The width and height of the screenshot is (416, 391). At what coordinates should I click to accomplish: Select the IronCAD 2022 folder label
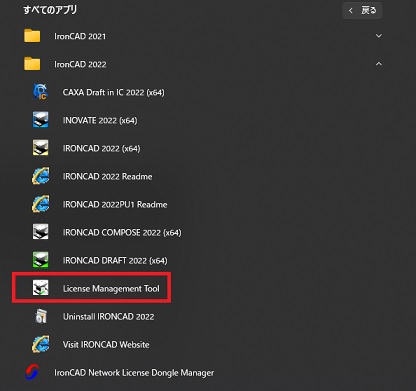(80, 64)
